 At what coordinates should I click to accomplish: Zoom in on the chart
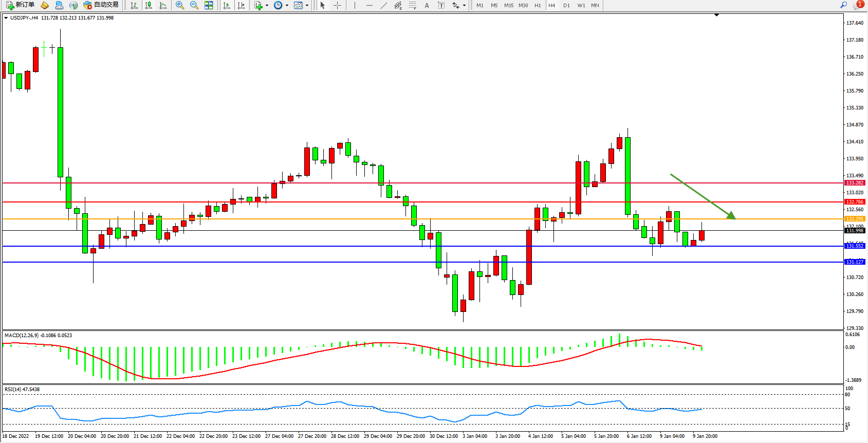180,5
